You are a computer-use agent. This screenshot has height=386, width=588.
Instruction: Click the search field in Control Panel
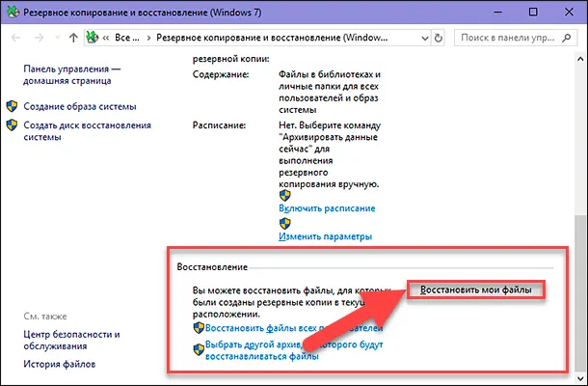pyautogui.click(x=516, y=38)
